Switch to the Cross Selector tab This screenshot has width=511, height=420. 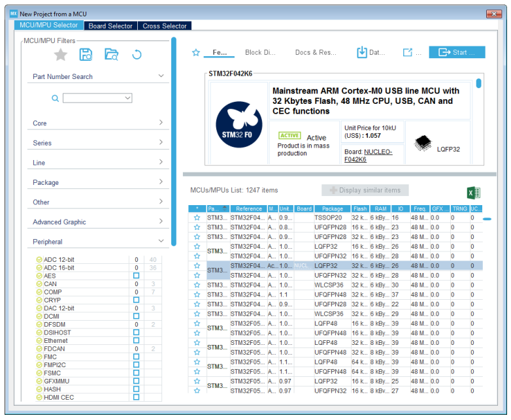click(x=165, y=26)
